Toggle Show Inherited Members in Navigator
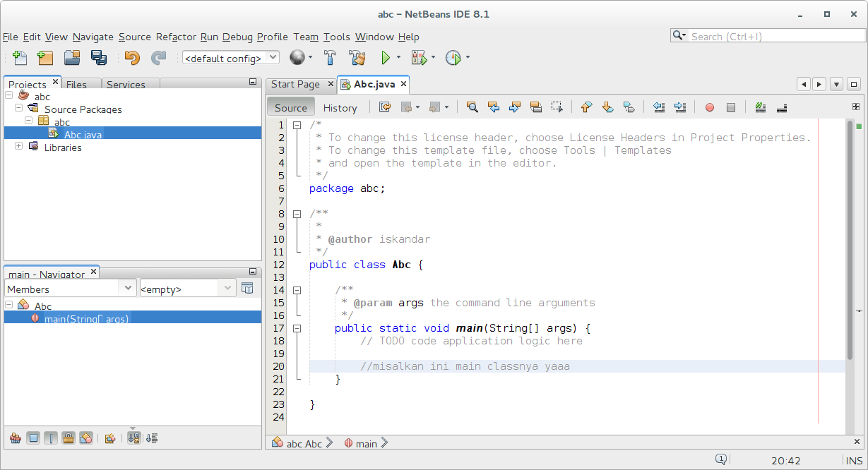868x470 pixels. click(x=16, y=438)
